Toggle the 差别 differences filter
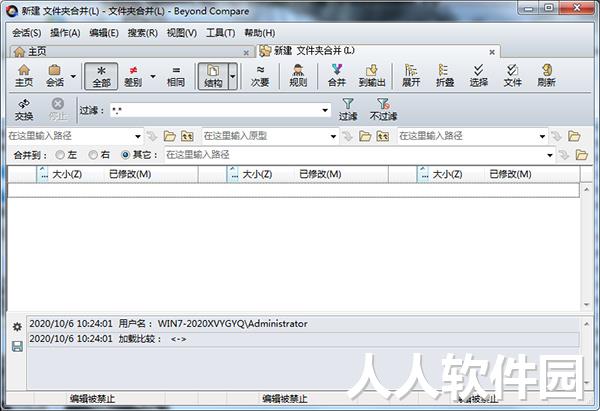The height and width of the screenshot is (411, 600). [x=133, y=76]
